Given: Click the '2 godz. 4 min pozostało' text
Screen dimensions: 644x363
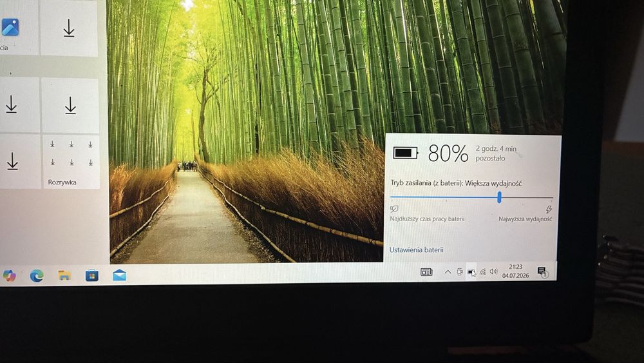Looking at the screenshot, I should [496, 153].
